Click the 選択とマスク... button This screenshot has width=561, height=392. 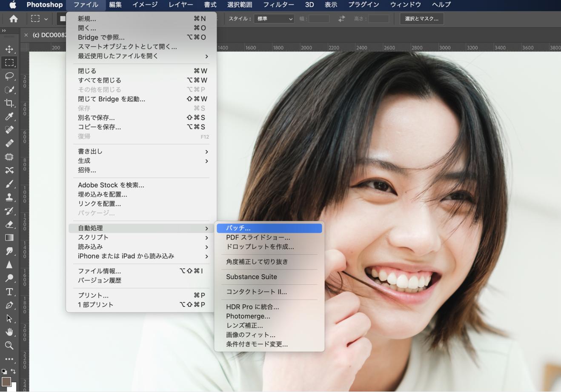[x=421, y=18]
